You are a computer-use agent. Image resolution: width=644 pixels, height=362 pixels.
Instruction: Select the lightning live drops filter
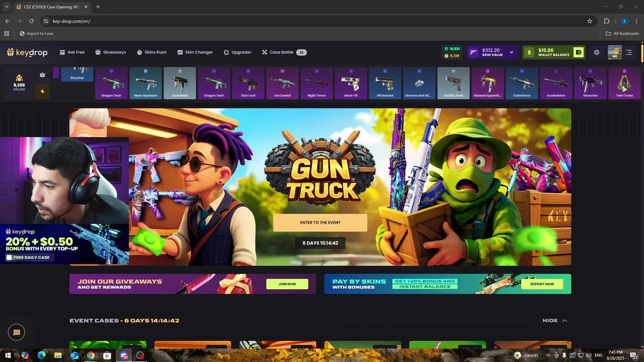point(42,92)
